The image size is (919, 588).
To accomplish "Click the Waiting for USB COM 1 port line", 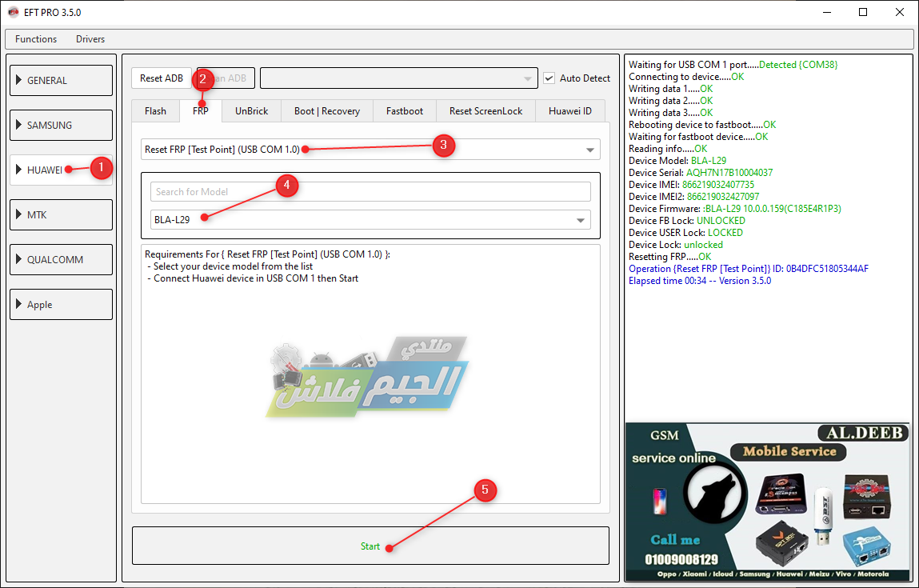I will 733,65.
